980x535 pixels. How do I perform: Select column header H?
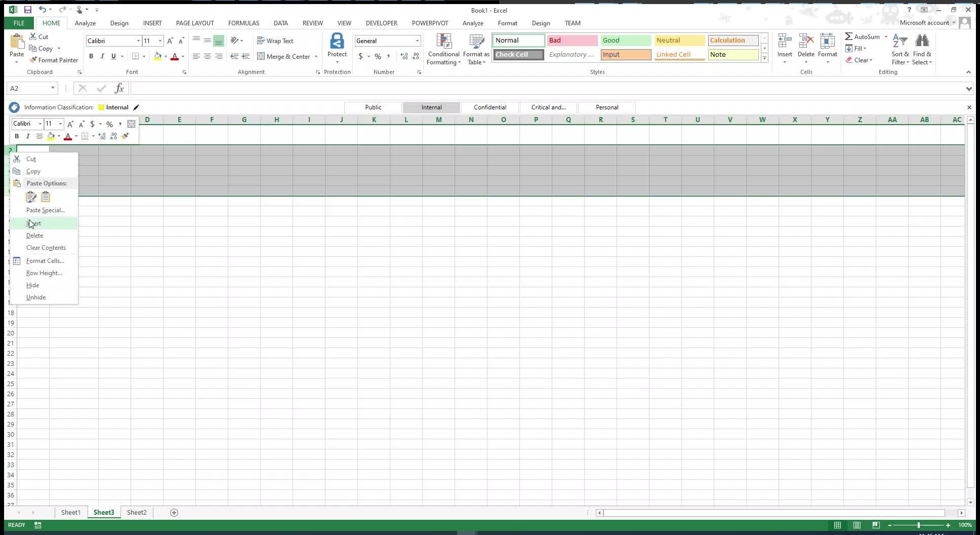(x=276, y=120)
